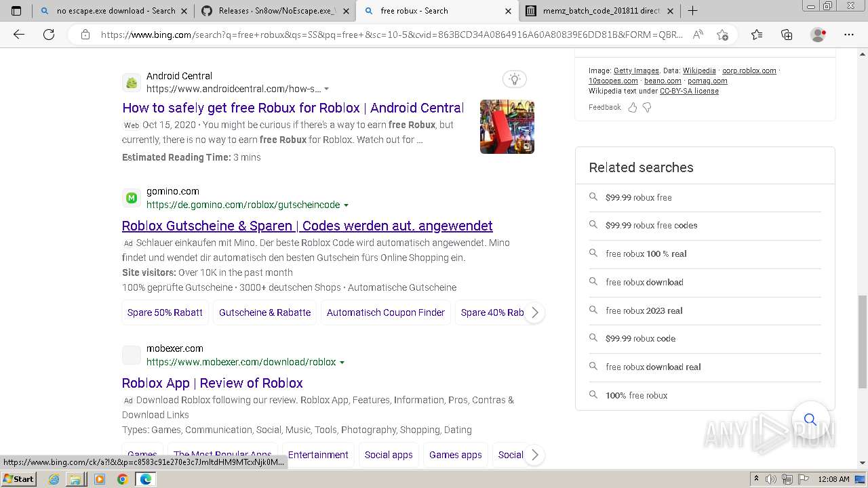
Task: Click the vertical page scrollbar thumb
Action: pyautogui.click(x=863, y=342)
